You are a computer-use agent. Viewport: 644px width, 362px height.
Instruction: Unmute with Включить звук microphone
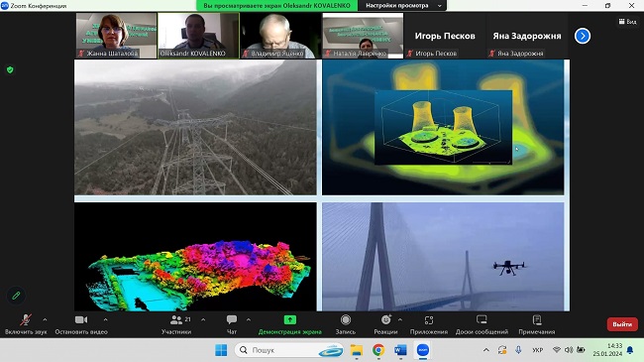tap(26, 319)
